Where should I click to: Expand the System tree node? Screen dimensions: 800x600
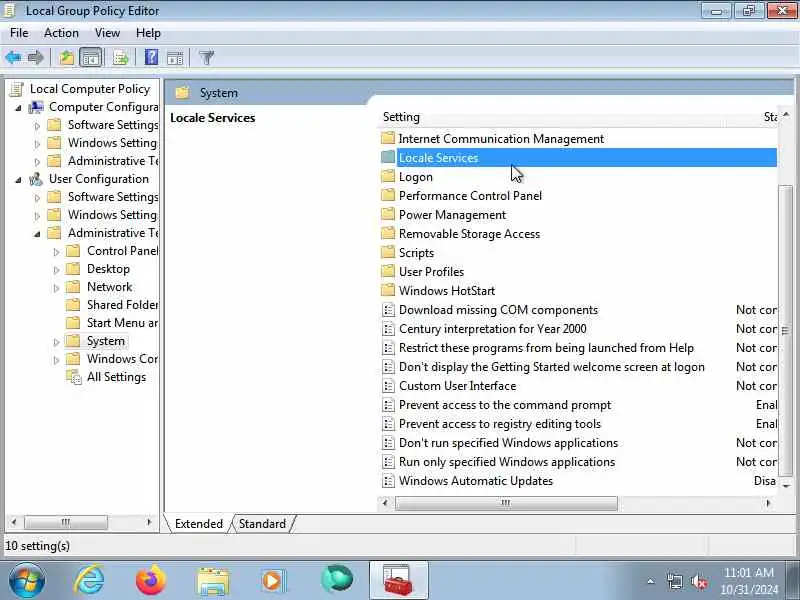pyautogui.click(x=56, y=342)
